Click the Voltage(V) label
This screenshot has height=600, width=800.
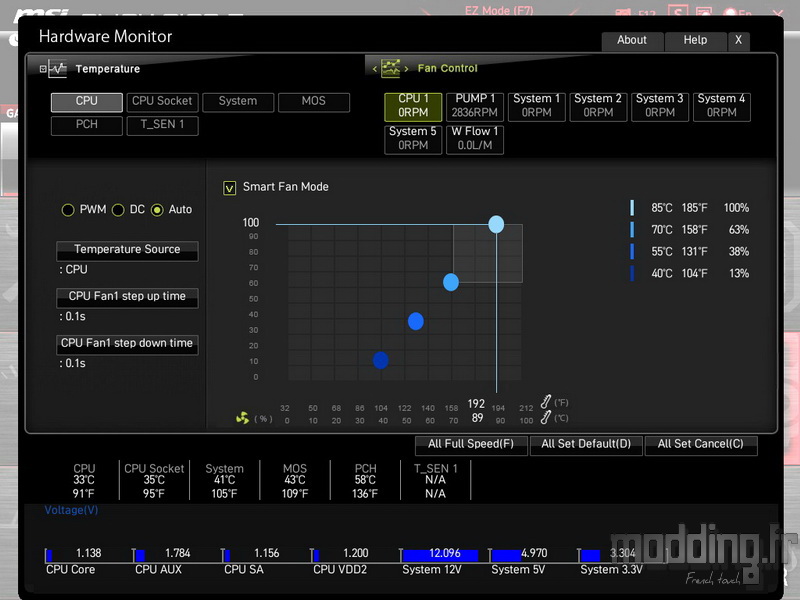click(71, 510)
